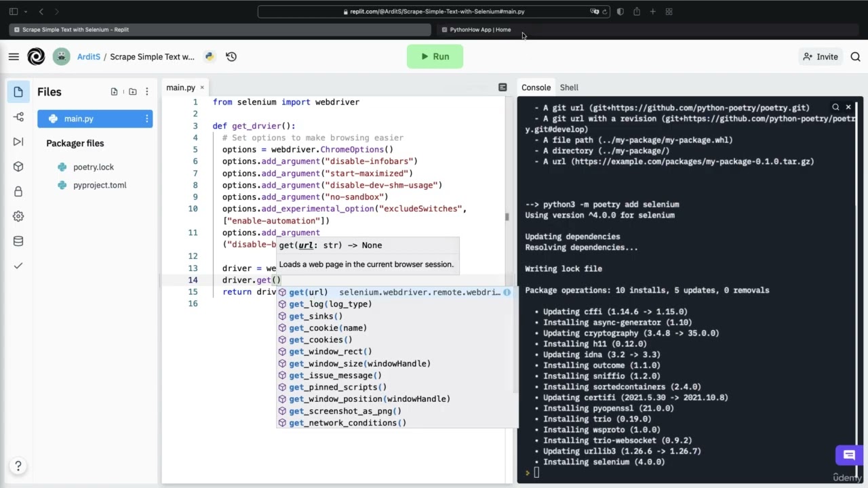Open the Debugger sidebar icon
This screenshot has height=488, width=868.
(18, 142)
